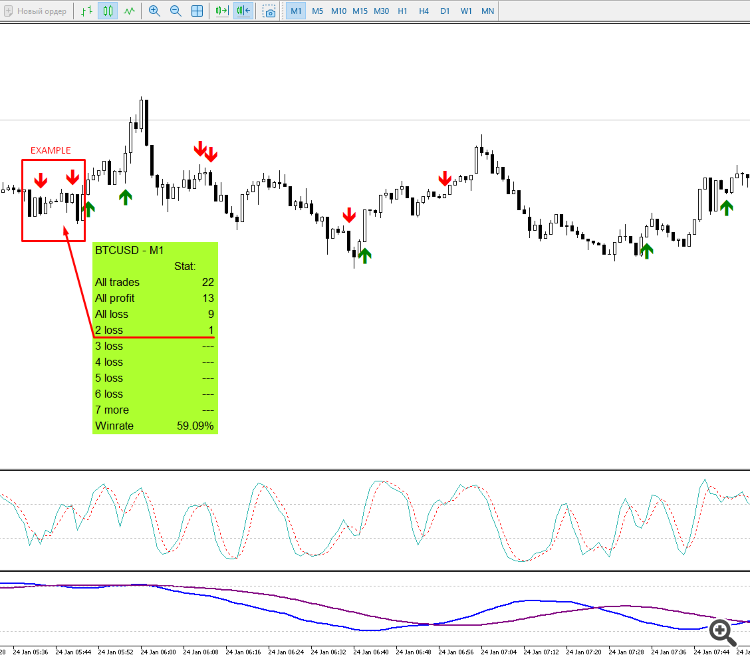The height and width of the screenshot is (659, 750).
Task: Click the 24 Jan 07:44 time axis label
Action: pos(712,652)
